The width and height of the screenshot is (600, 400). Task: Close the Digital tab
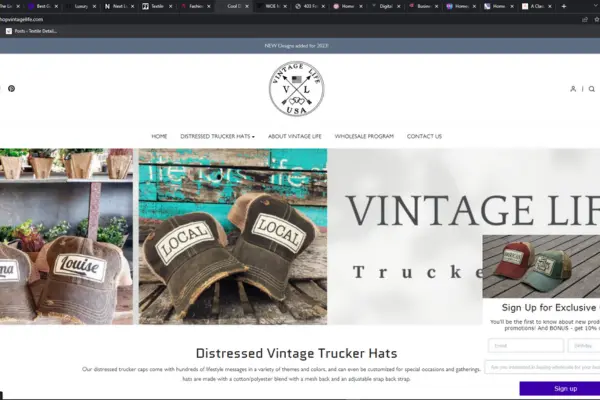(x=398, y=6)
